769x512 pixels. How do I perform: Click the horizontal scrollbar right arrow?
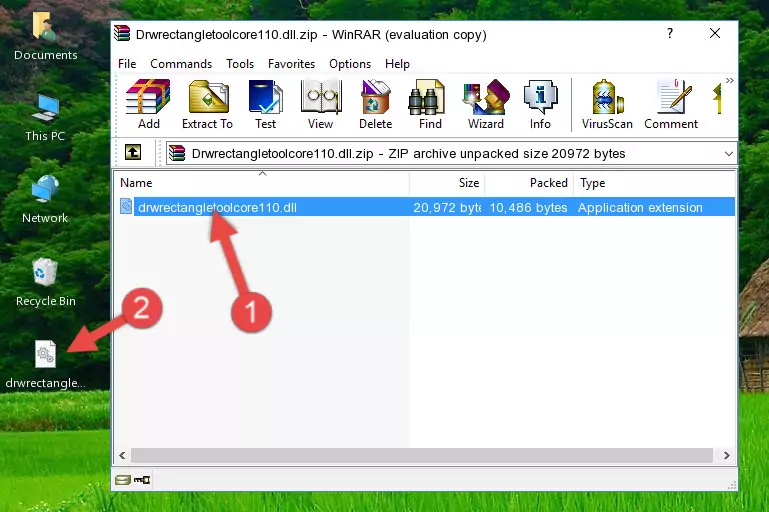click(726, 456)
